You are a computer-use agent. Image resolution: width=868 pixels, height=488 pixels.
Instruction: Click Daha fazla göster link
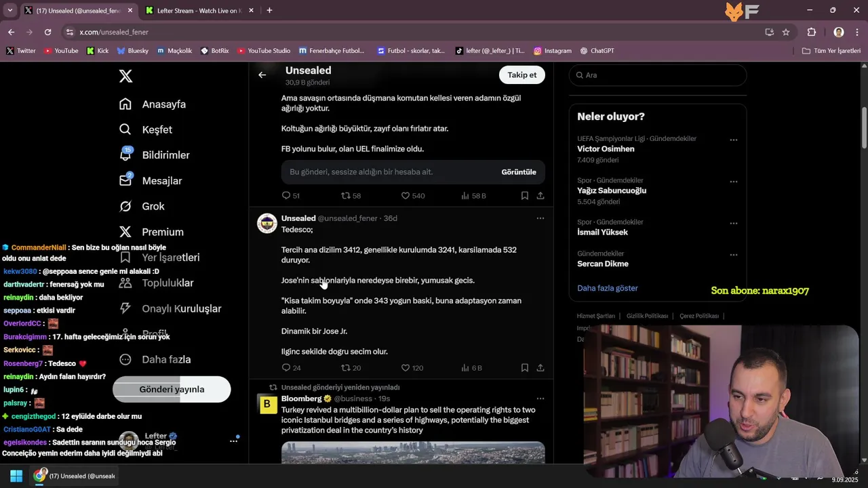coord(608,288)
